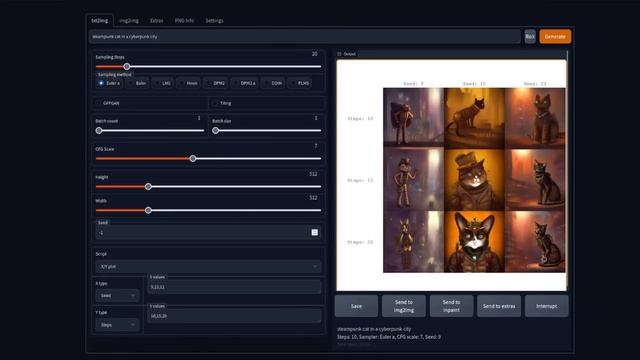
Task: Go to the Settings tab
Action: coord(214,20)
